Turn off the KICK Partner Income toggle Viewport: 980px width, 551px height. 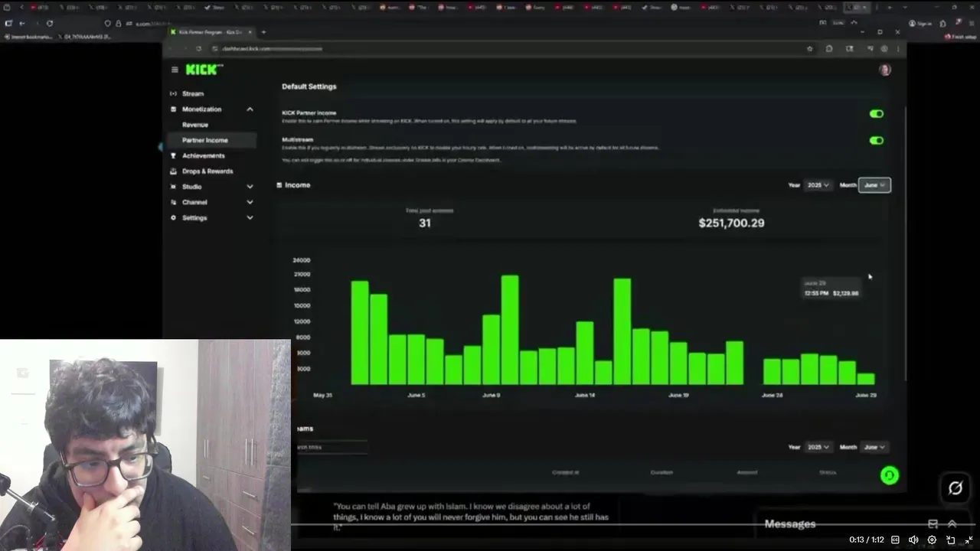click(x=877, y=114)
